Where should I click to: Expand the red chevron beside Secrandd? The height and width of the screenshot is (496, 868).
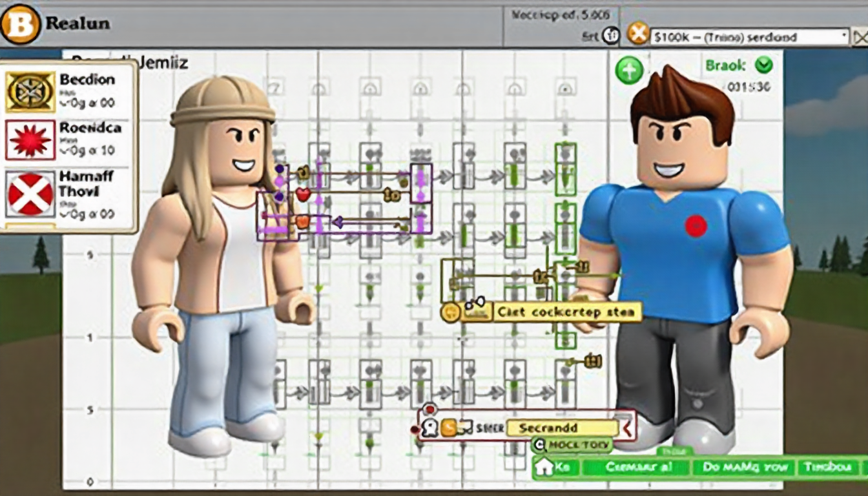(626, 427)
